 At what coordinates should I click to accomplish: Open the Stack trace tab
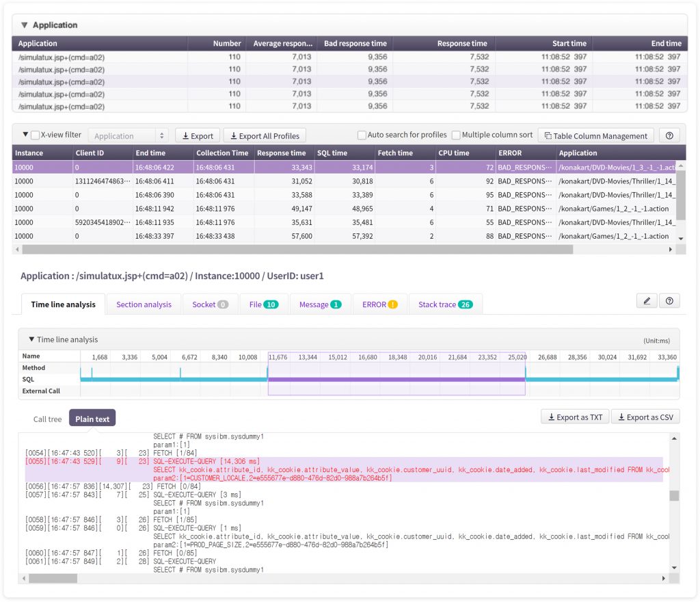(446, 304)
